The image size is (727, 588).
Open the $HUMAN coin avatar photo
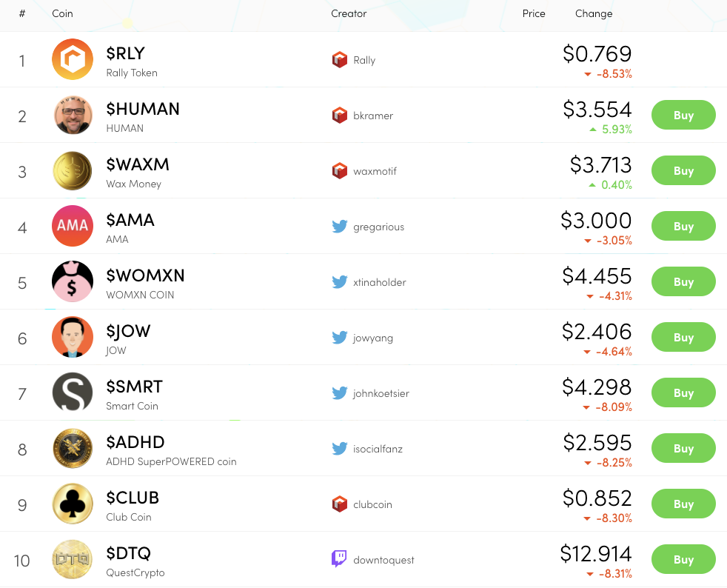point(73,116)
